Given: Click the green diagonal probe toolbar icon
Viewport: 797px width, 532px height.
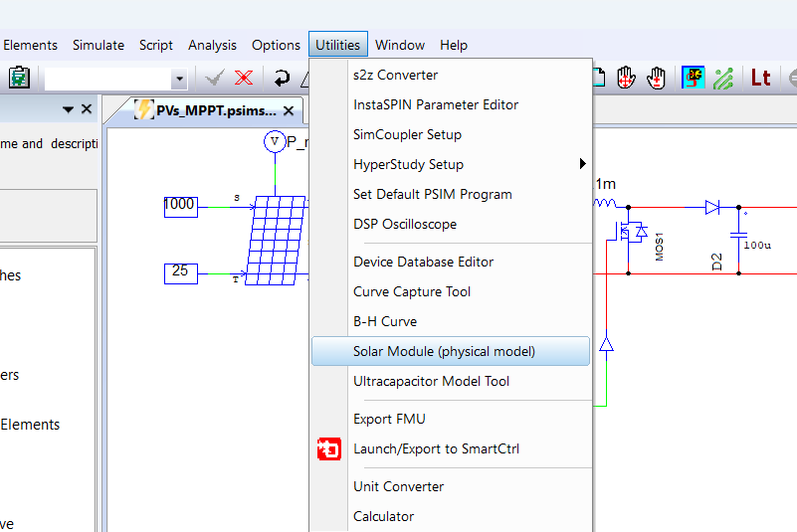Looking at the screenshot, I should [x=723, y=79].
